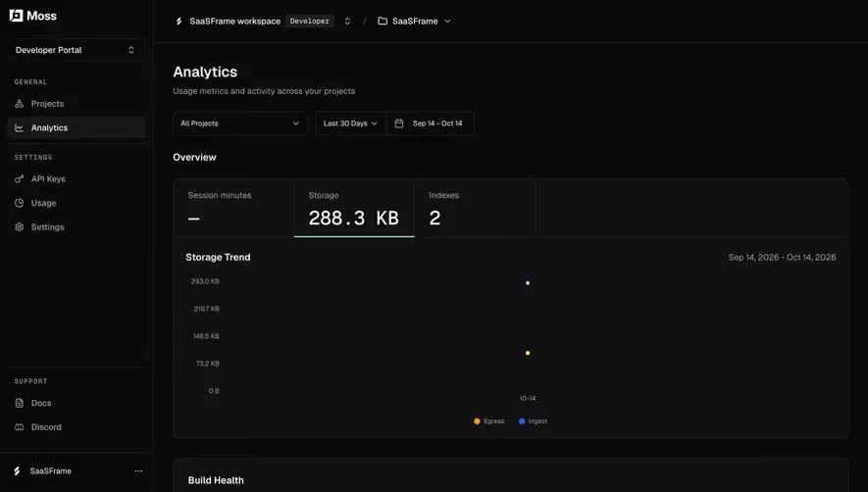
Task: Click the Sep 14, 2026 - Oct 14, 2026 label
Action: (x=783, y=258)
